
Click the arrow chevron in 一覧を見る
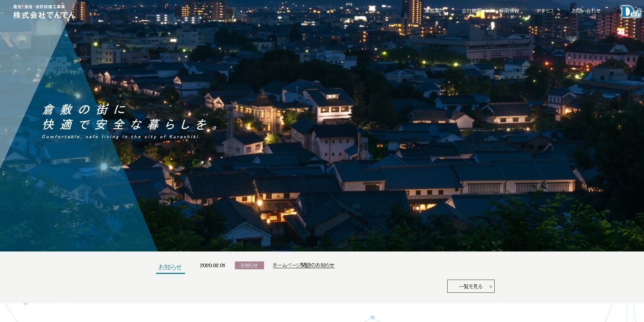click(490, 287)
